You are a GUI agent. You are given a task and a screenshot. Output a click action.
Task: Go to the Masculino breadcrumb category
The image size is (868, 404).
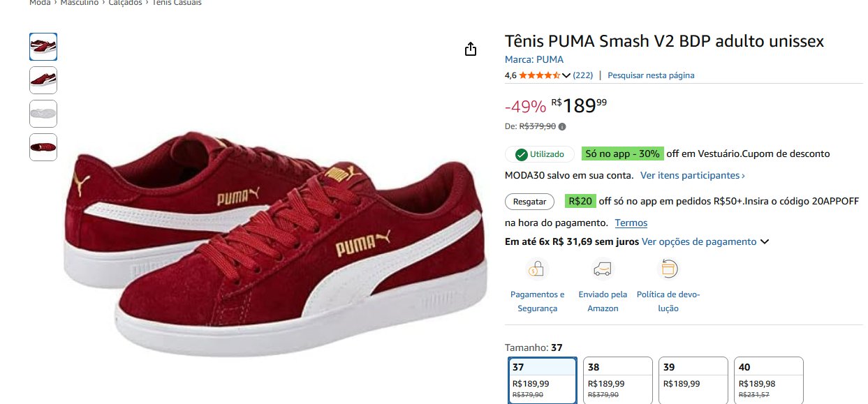pos(79,3)
